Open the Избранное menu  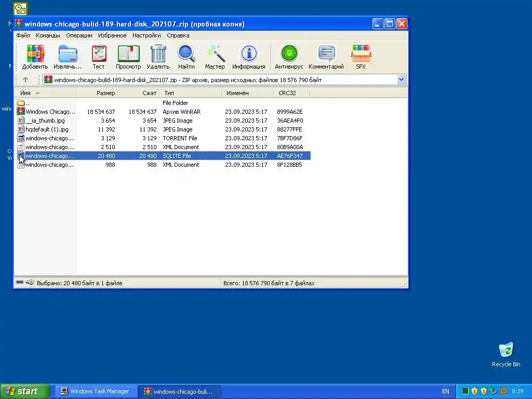[x=112, y=35]
